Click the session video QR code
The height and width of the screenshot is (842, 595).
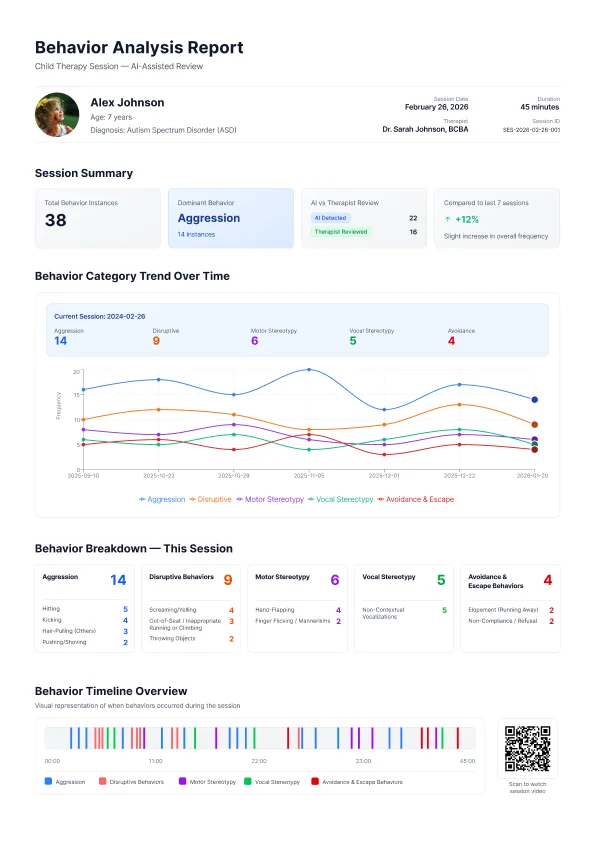527,749
